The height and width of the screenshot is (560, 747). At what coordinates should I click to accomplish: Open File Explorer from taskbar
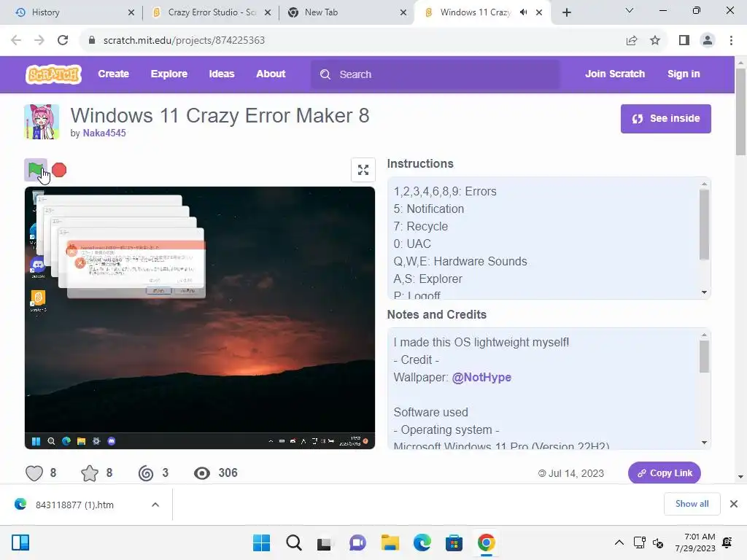pyautogui.click(x=390, y=542)
